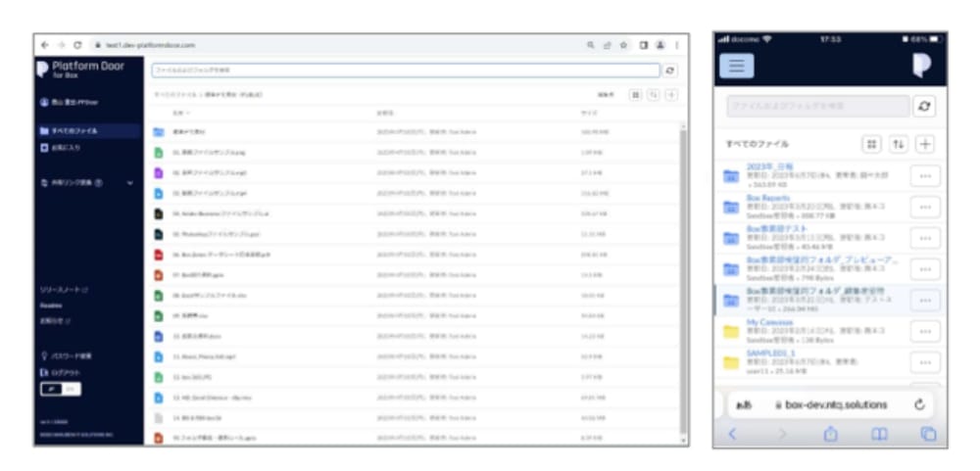The height and width of the screenshot is (471, 980).
Task: Click the refresh icon next to the desktop search bar
Action: [x=670, y=71]
